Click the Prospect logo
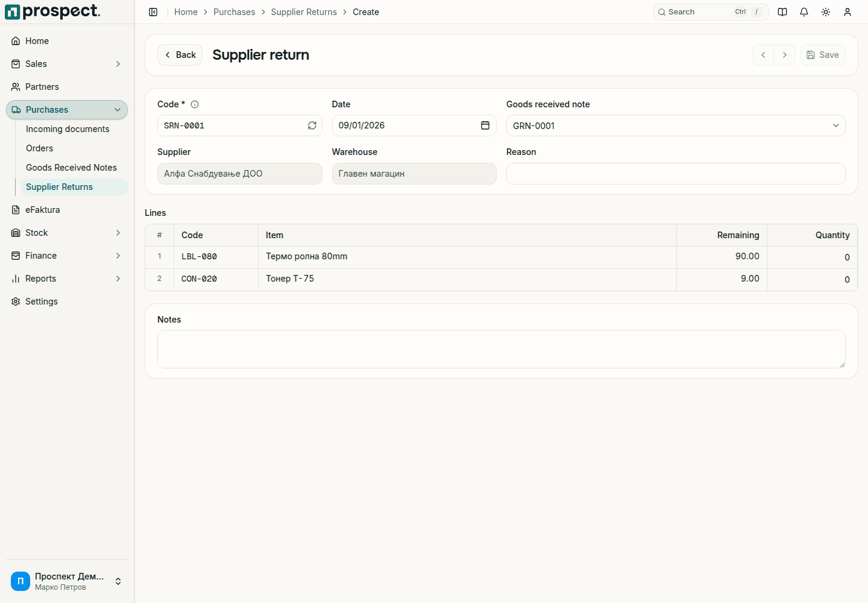 [52, 11]
